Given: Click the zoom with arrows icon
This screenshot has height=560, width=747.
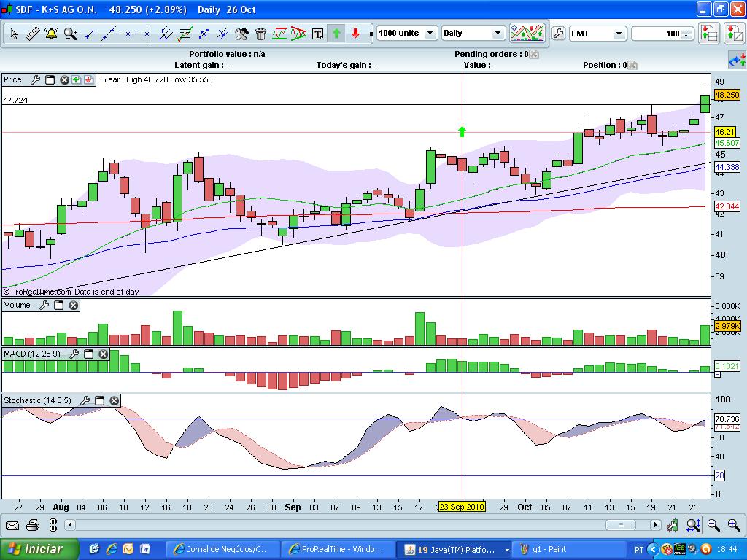Looking at the screenshot, I should pos(693,525).
